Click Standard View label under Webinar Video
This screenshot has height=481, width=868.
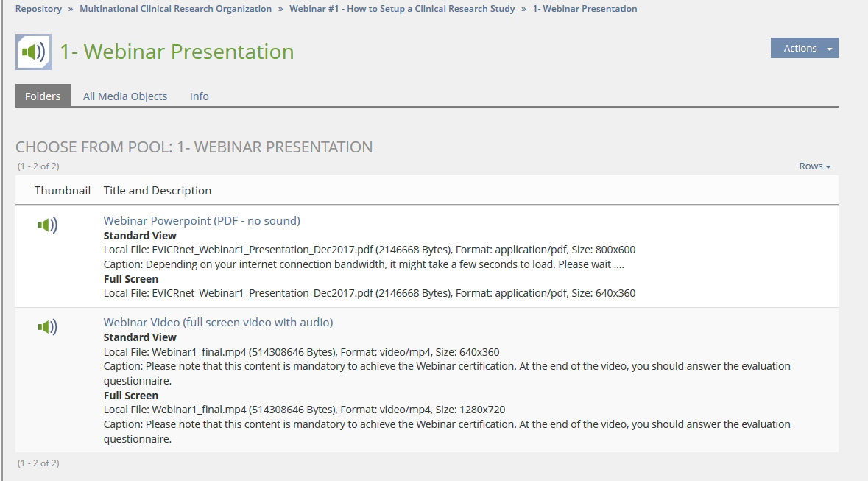[x=139, y=337]
